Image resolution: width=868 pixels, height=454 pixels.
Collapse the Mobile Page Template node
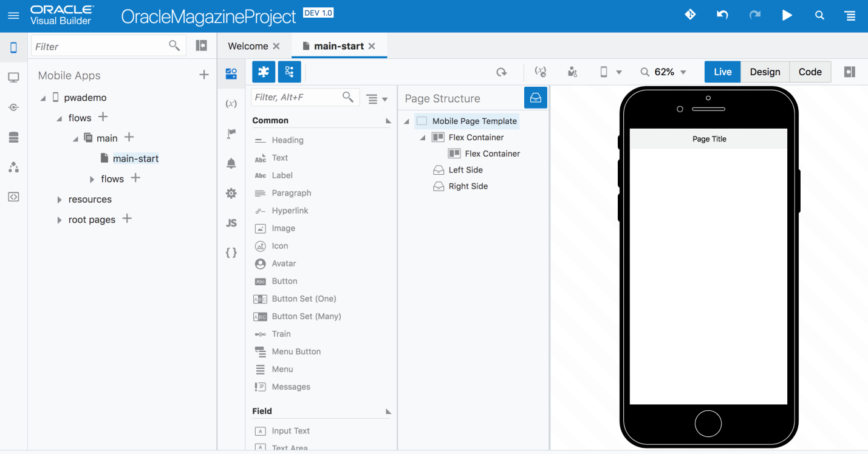pyautogui.click(x=406, y=121)
